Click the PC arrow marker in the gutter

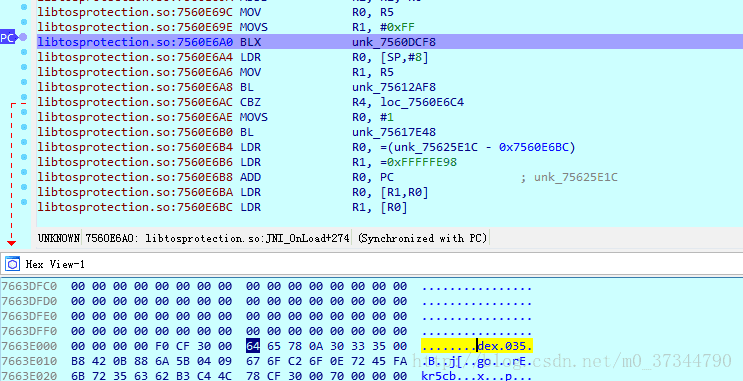click(8, 37)
